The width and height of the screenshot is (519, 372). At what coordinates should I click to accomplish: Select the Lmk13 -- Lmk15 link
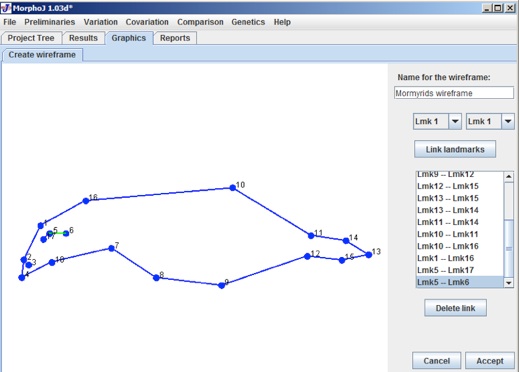(x=460, y=198)
